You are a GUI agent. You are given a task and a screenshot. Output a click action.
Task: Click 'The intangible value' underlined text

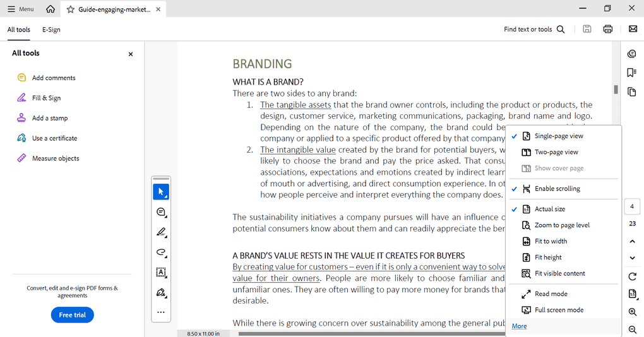click(x=298, y=150)
